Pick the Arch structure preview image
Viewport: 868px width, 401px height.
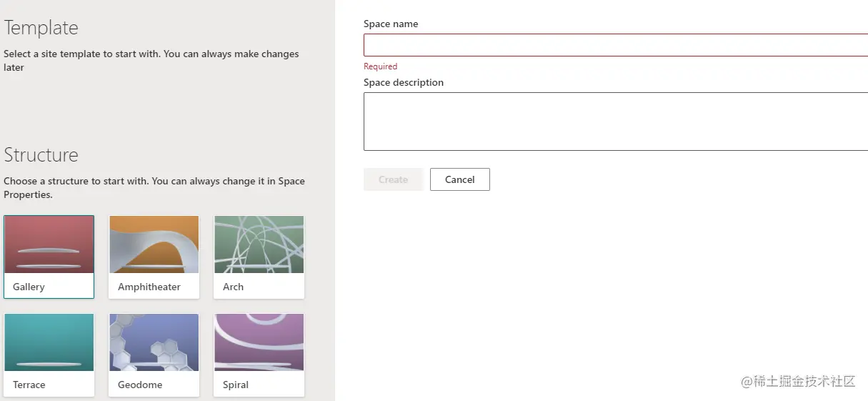click(259, 244)
